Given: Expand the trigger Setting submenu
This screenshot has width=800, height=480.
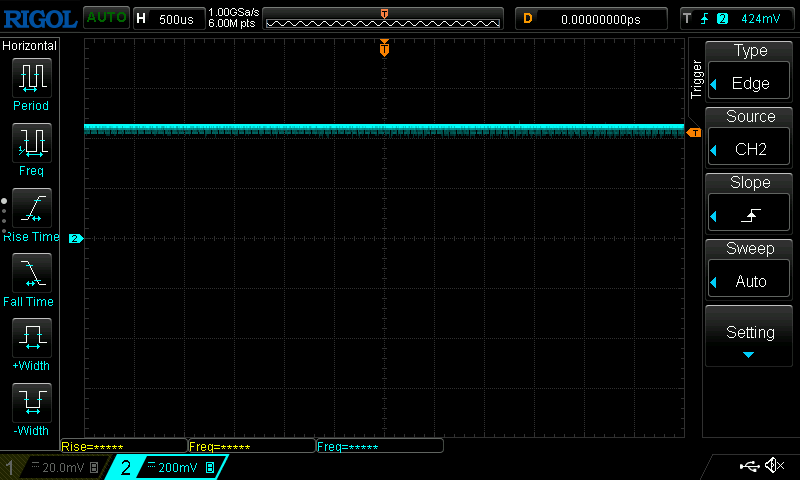Looking at the screenshot, I should coord(750,337).
